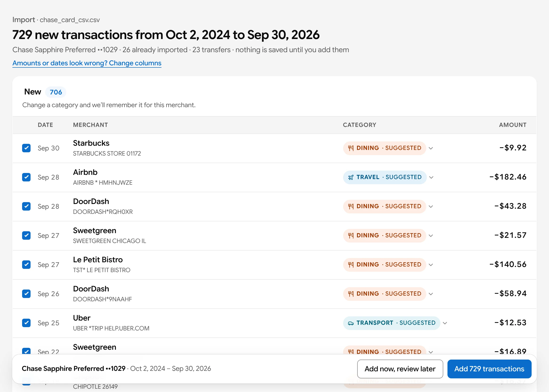This screenshot has width=549, height=392.
Task: Choose Add now, review later
Action: tap(400, 369)
